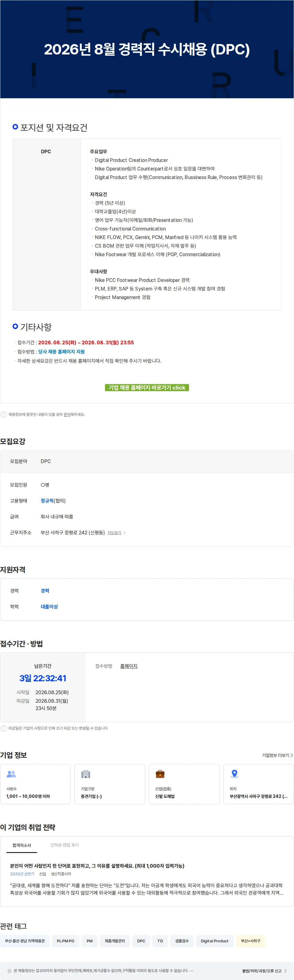This screenshot has height=980, width=294.
Task: Click the remaining time 3일 22:32:41
Action: [x=43, y=678]
